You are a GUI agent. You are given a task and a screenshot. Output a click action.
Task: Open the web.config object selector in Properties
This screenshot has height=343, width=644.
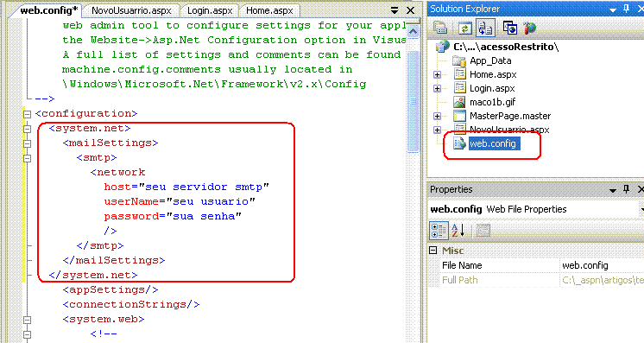pos(535,209)
